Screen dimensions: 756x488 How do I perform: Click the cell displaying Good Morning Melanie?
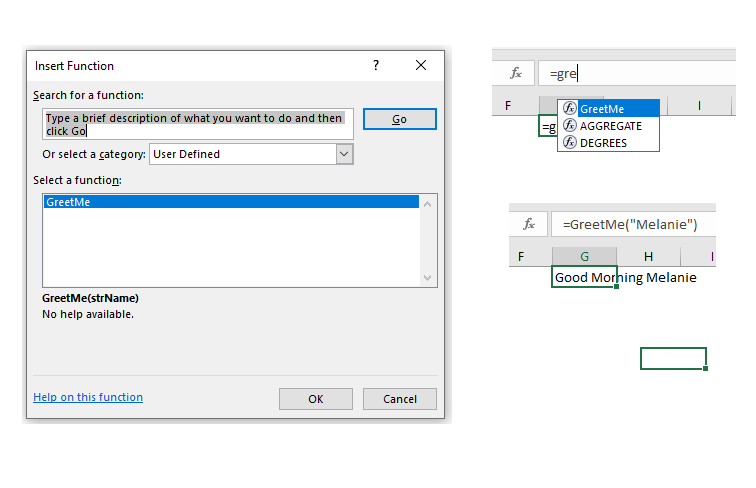584,277
